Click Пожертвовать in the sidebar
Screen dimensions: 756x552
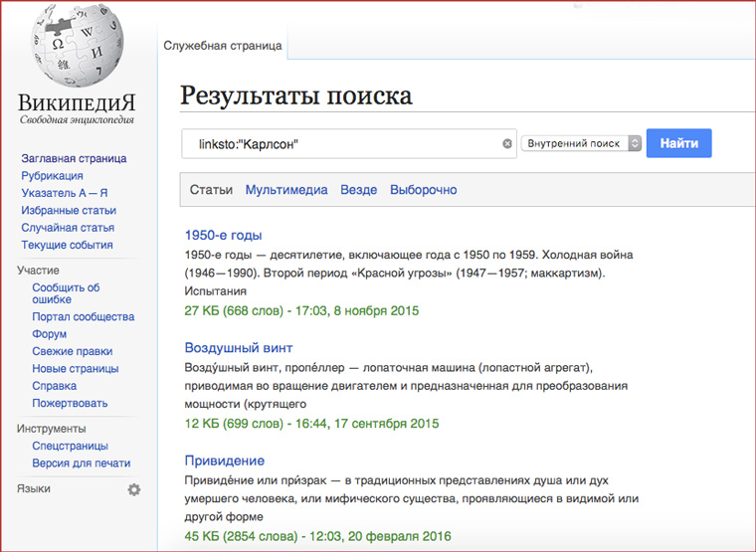(x=70, y=403)
